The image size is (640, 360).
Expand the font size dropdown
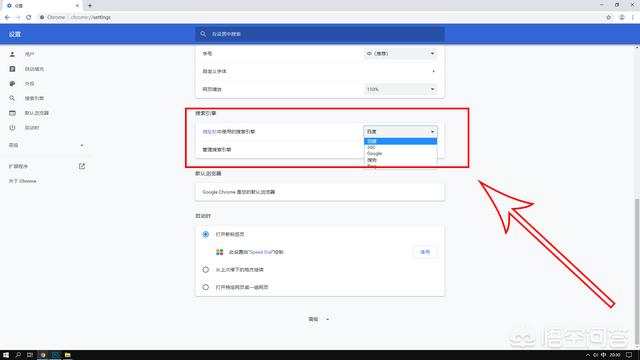[x=400, y=53]
